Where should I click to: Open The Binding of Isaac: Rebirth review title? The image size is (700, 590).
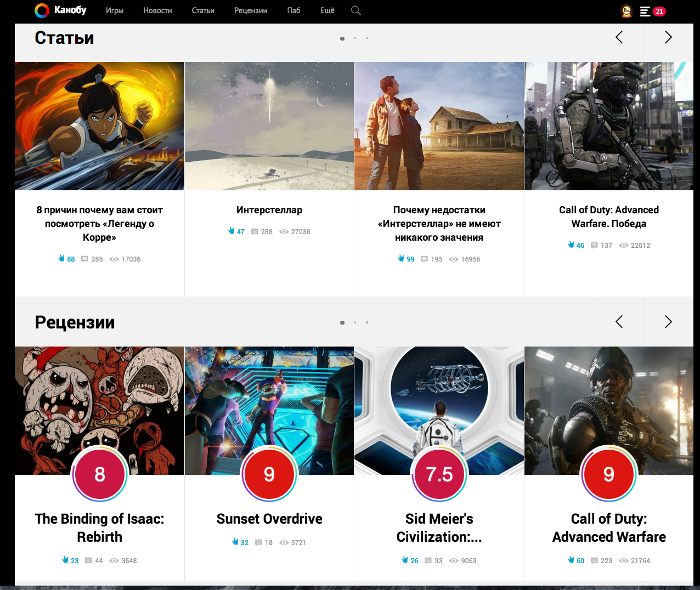coord(99,527)
